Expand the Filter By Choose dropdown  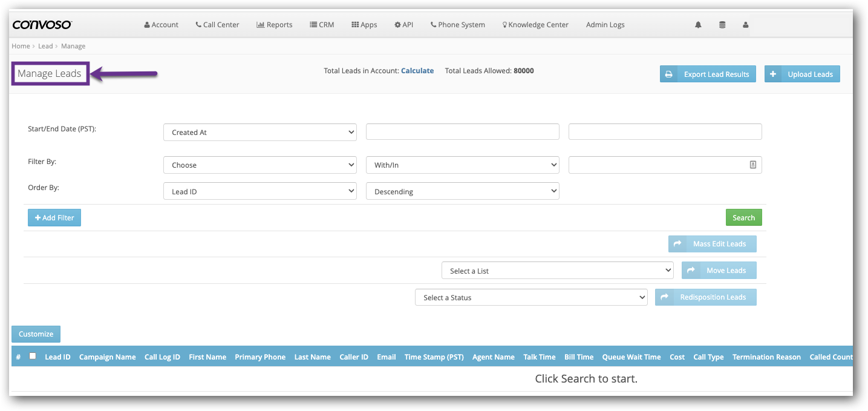259,165
